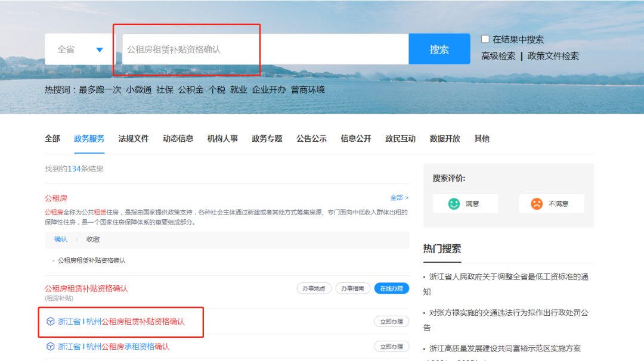The height and width of the screenshot is (361, 644).
Task: Open the 高级检索 link
Action: tap(499, 56)
